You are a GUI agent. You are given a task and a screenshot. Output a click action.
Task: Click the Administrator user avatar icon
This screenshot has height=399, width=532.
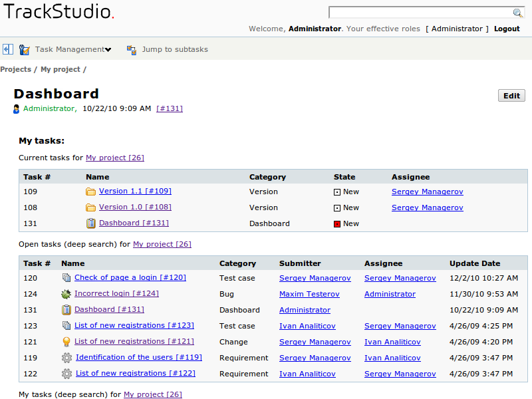click(x=17, y=109)
